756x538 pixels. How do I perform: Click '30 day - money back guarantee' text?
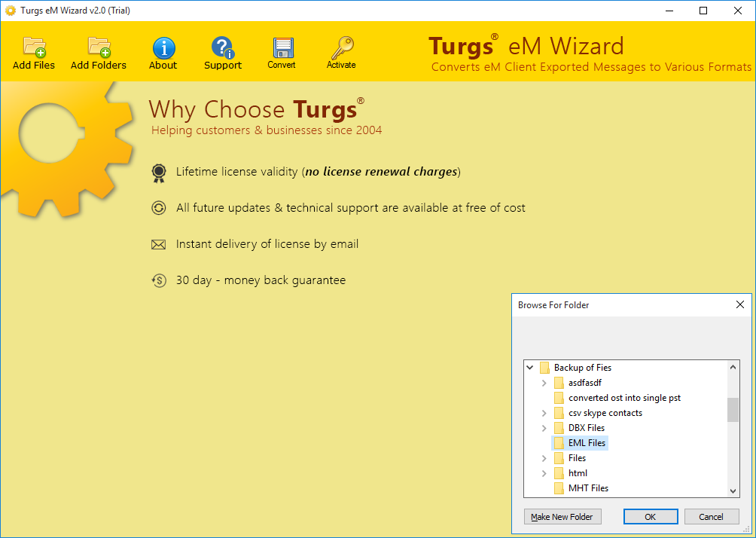tap(261, 280)
